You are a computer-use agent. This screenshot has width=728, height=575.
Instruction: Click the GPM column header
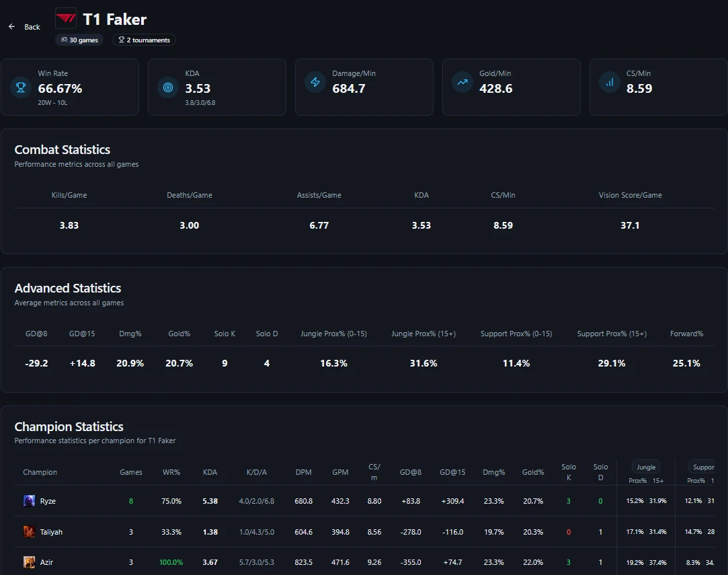[340, 472]
